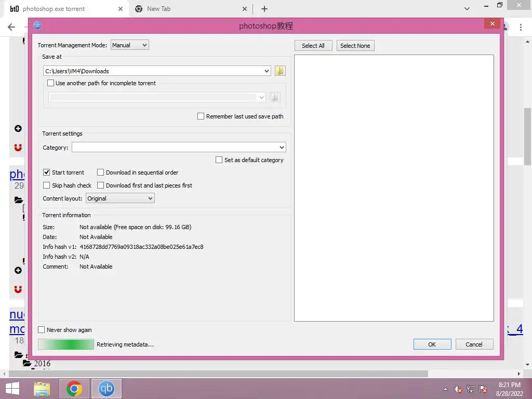Click the empty file list pane
532x399 pixels.
tap(394, 188)
